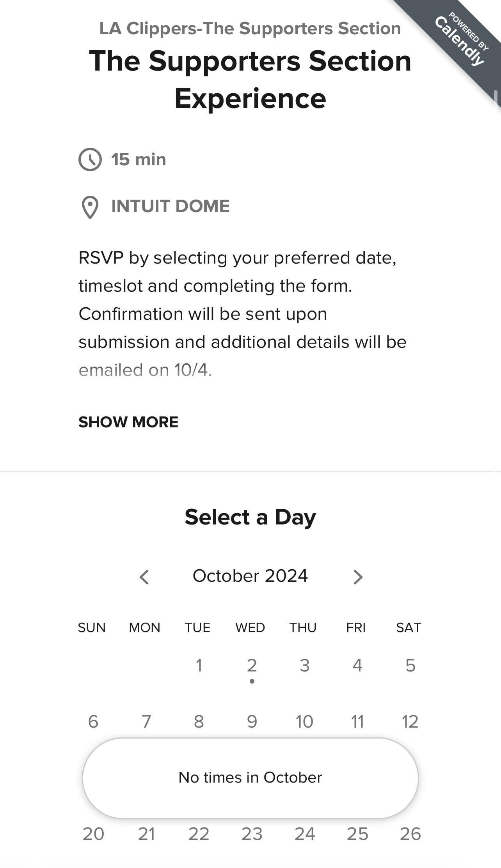Advance to next month with right chevron
This screenshot has width=501, height=868.
point(358,577)
